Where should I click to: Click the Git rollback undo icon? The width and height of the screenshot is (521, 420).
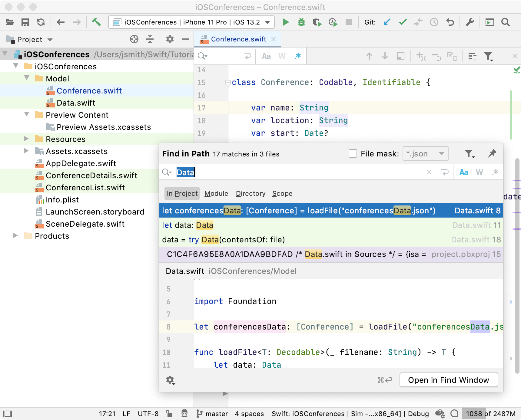click(450, 22)
